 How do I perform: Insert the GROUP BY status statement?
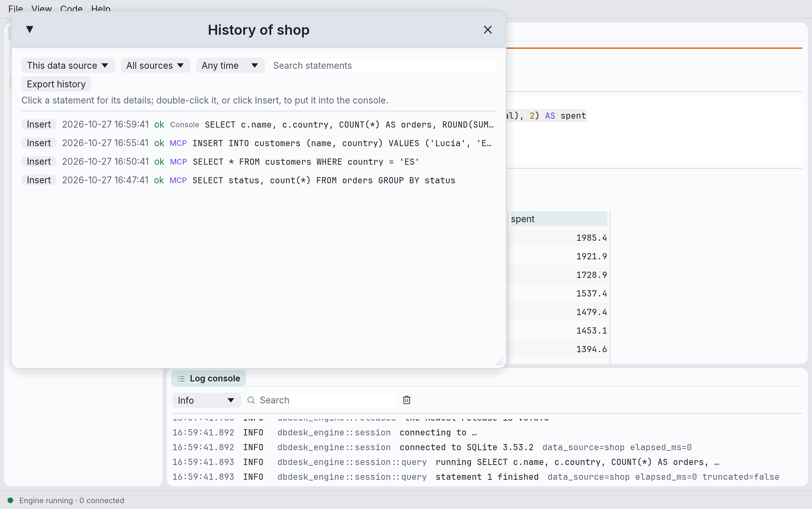coord(39,180)
